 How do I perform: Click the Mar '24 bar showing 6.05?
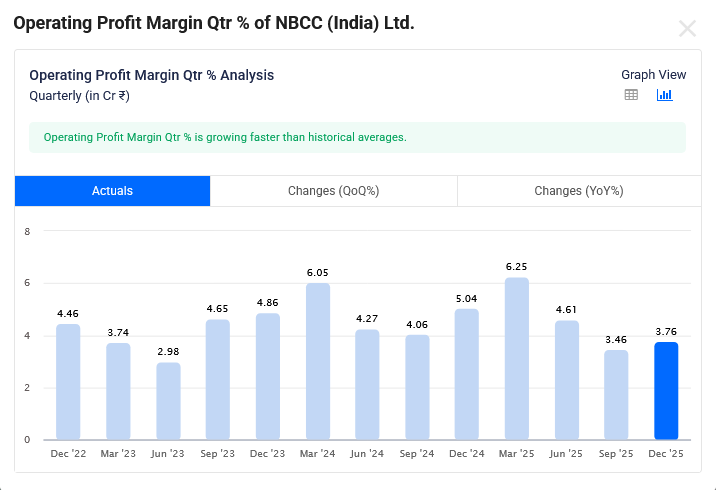click(x=318, y=361)
